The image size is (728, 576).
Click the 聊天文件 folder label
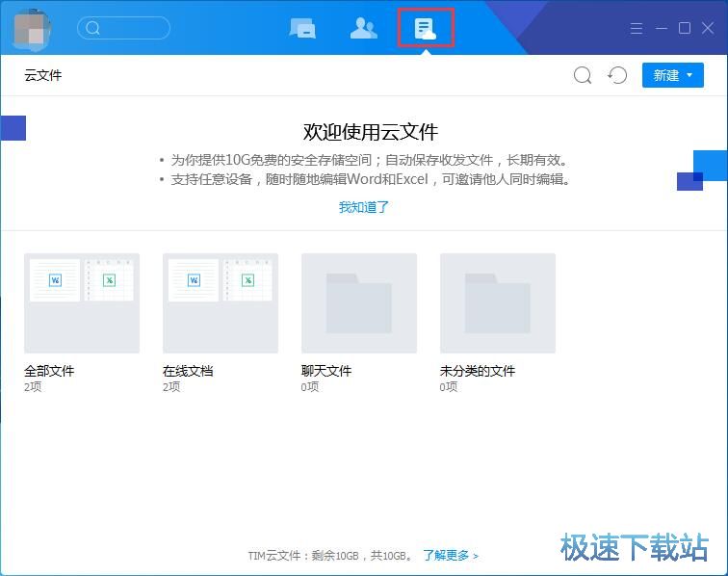tap(326, 371)
